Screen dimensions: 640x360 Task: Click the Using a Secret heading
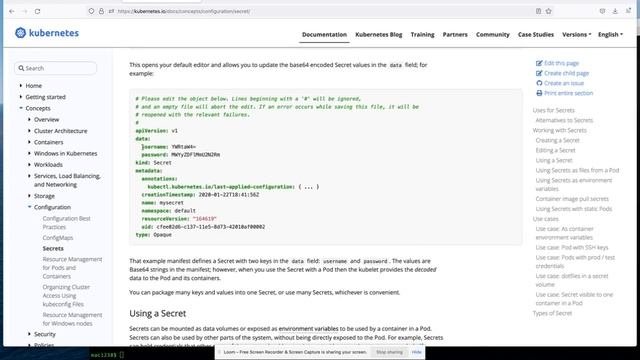tap(158, 313)
